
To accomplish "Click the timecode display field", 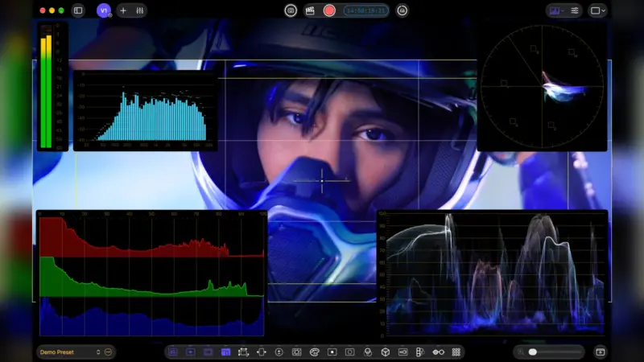I will click(366, 10).
